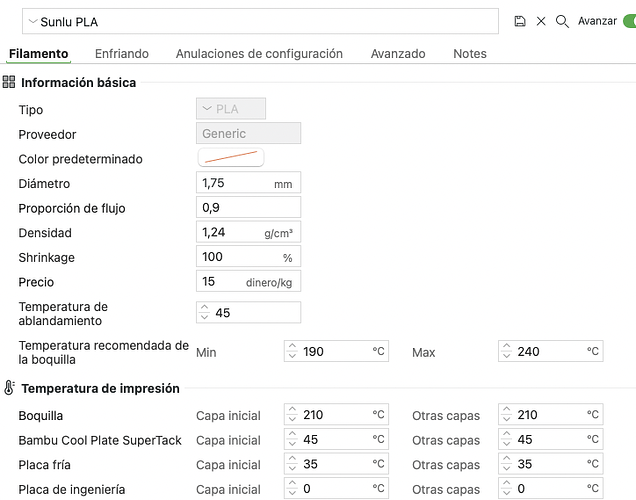
Task: Click the Temperatura recomendada de la boquilla label
Action: (x=103, y=352)
